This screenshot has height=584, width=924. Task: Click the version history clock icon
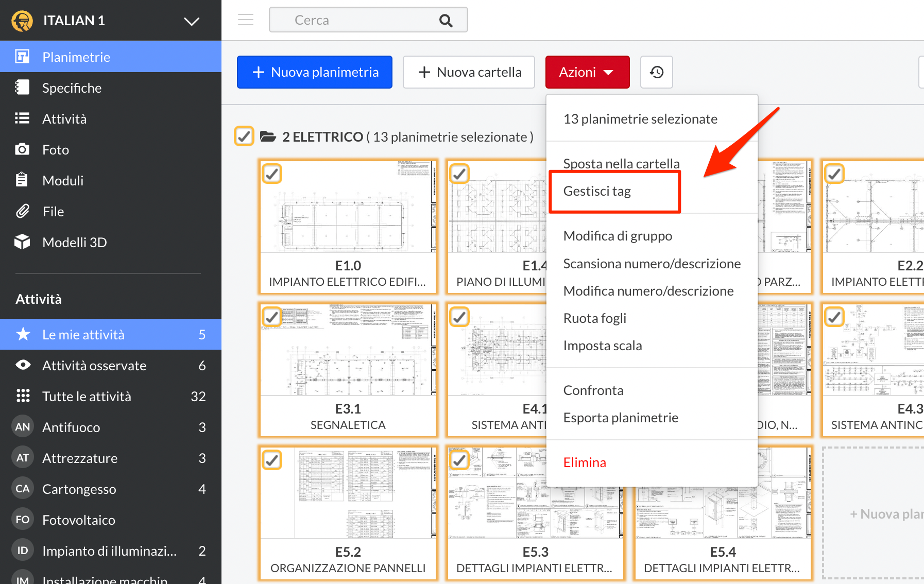coord(656,72)
